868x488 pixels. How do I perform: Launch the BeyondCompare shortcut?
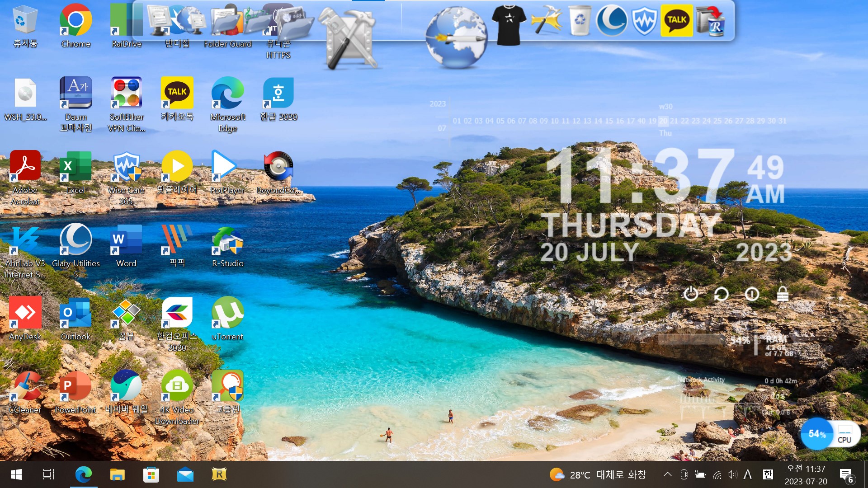click(x=278, y=172)
